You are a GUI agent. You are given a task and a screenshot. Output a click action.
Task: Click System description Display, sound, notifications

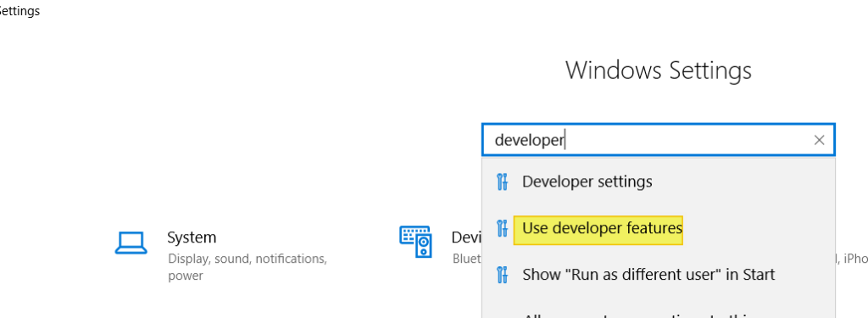coord(248,267)
